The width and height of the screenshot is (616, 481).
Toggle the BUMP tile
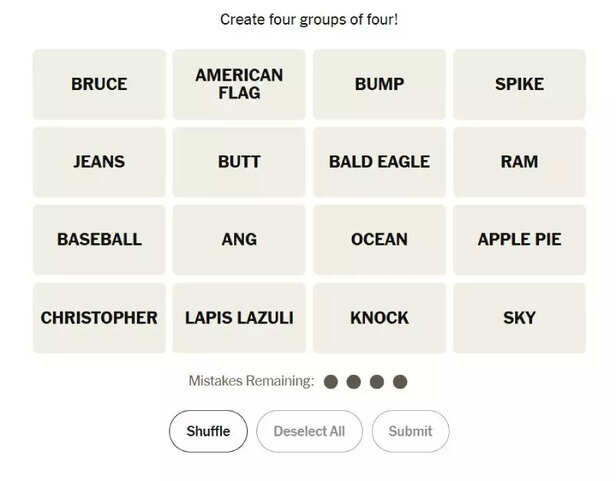[x=379, y=84]
